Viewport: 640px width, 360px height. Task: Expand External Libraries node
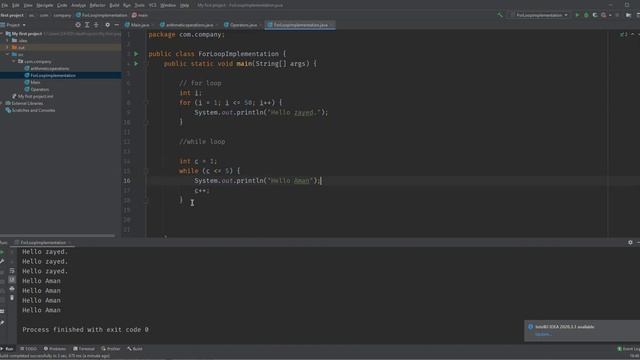(2, 103)
